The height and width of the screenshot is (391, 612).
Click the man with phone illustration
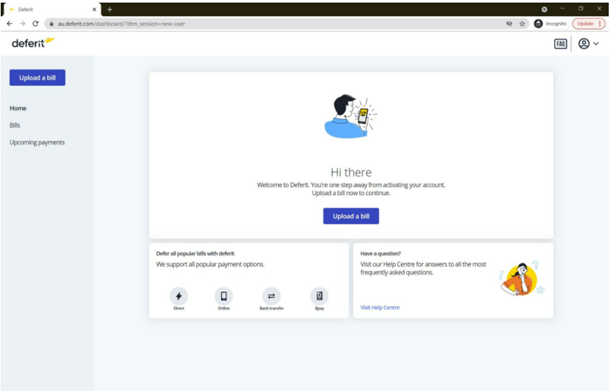350,116
